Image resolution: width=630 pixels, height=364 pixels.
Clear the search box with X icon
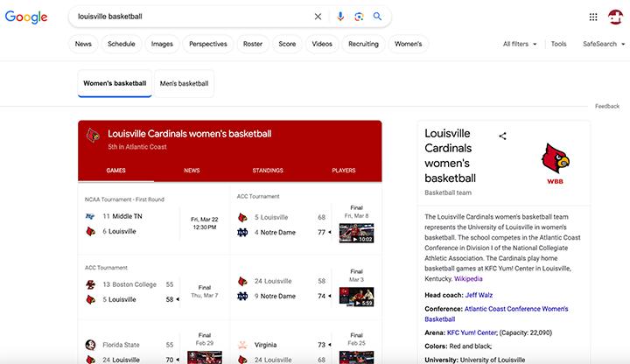pos(318,17)
